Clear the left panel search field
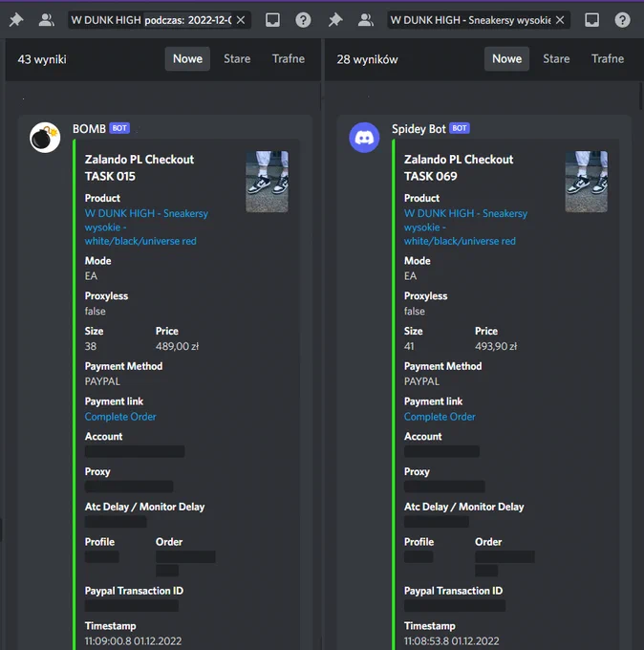This screenshot has height=650, width=644. pyautogui.click(x=241, y=20)
